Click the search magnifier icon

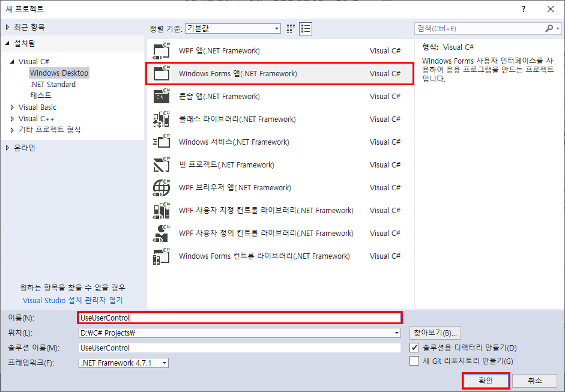(x=549, y=28)
